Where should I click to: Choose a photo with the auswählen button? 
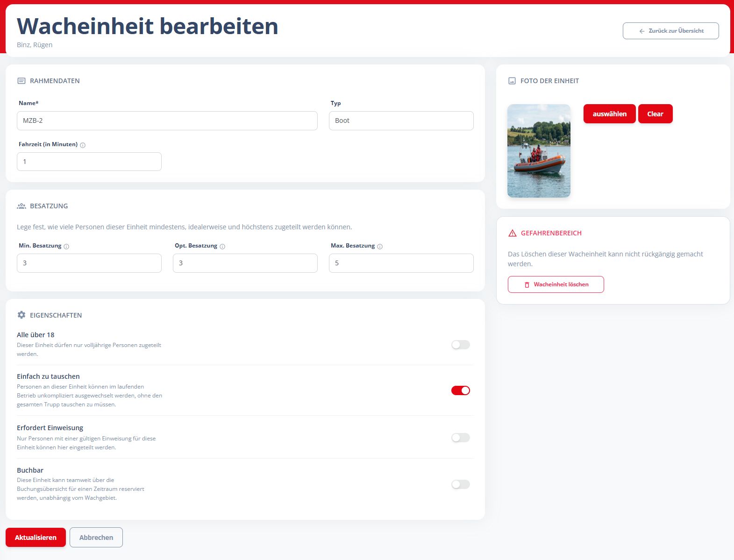click(x=610, y=114)
